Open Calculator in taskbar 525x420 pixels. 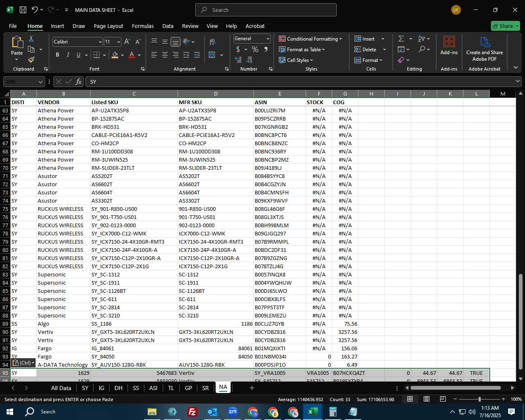click(333, 411)
